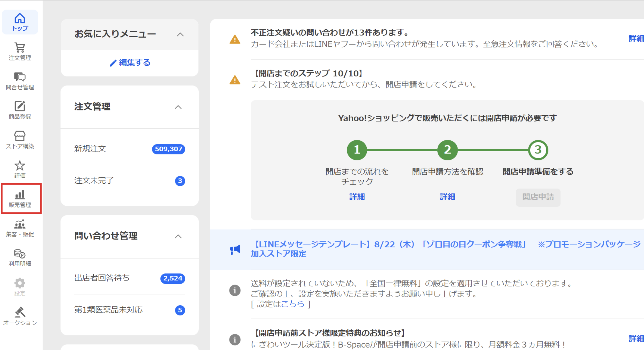Open 第1類医薬品未対応 row
Screen dimensions: 644x350
[x=129, y=310]
